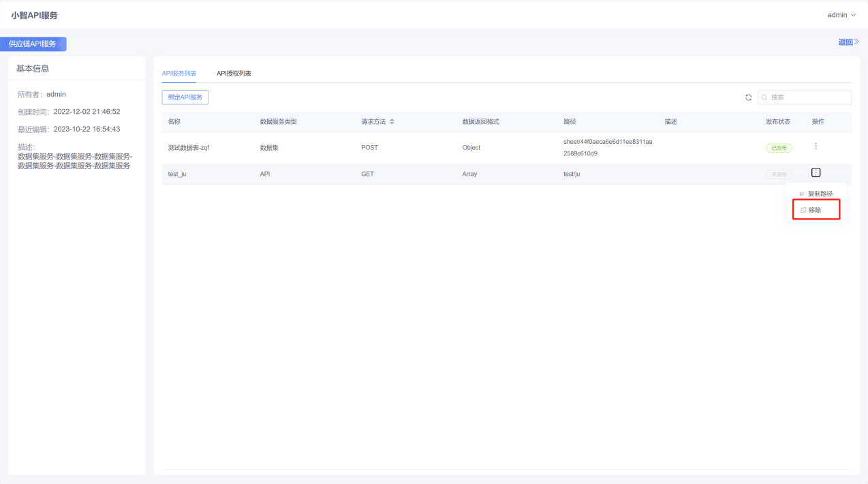The image size is (868, 484).
Task: Click the 数据返回格式 column header
Action: pos(481,121)
